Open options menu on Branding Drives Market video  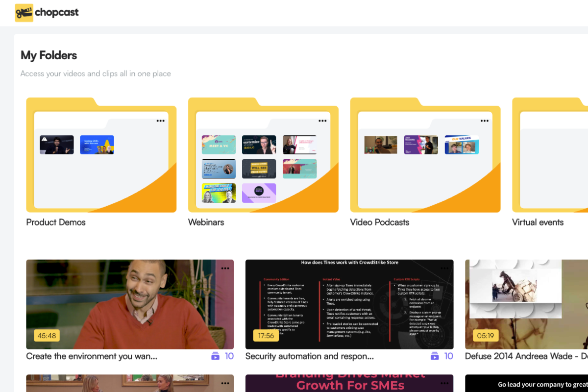(x=444, y=383)
